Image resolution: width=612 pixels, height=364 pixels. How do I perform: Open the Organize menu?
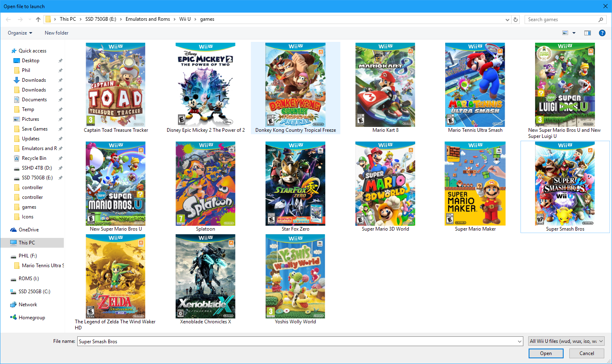[x=20, y=33]
